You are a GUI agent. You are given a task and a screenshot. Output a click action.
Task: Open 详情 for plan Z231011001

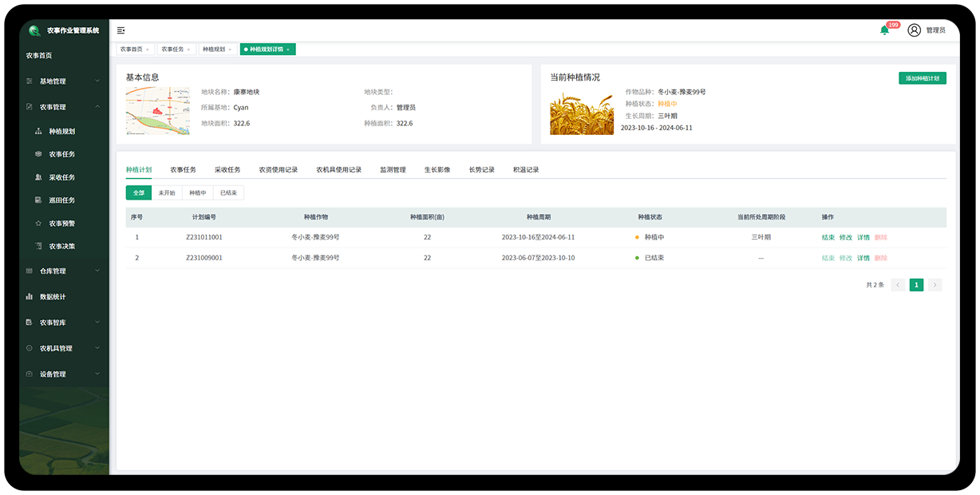pyautogui.click(x=863, y=237)
